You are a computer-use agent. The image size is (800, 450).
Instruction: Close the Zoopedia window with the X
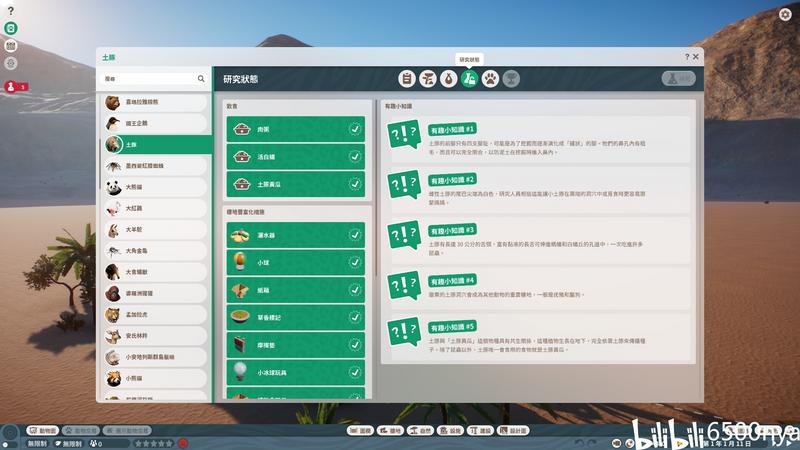(695, 57)
